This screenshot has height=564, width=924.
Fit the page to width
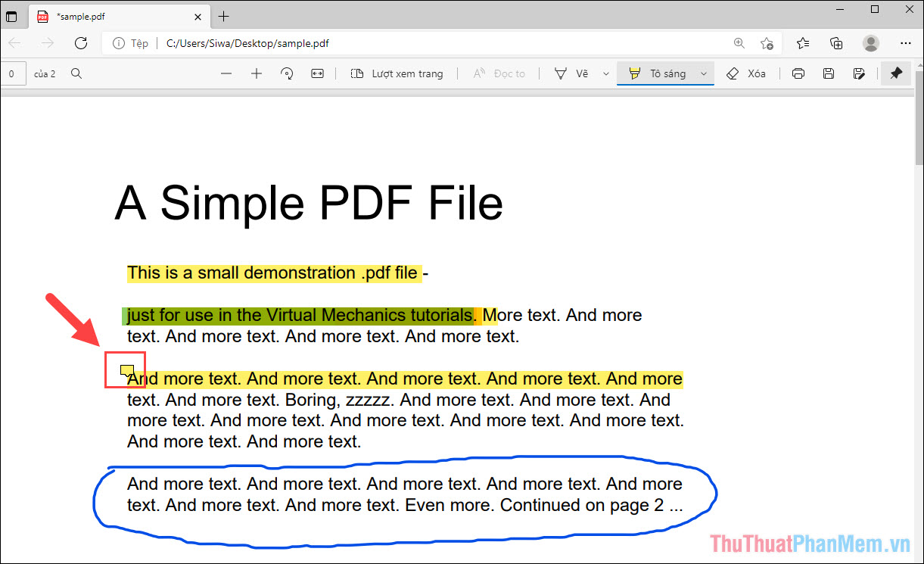point(317,73)
